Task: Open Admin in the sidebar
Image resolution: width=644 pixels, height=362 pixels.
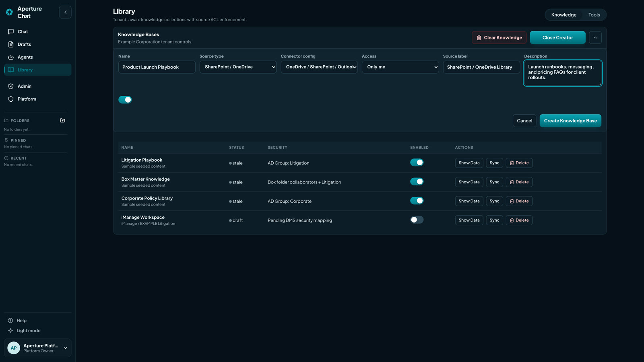Action: coord(37,86)
